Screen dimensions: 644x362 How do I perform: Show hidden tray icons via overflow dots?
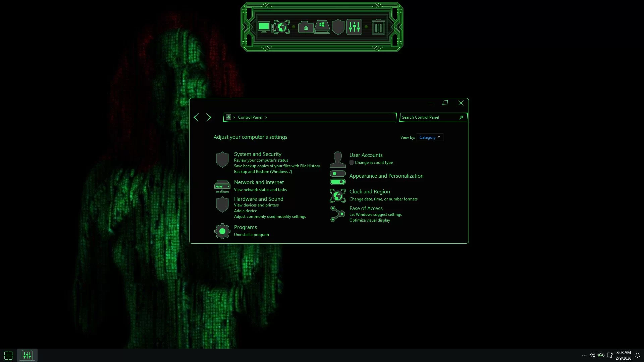pyautogui.click(x=584, y=355)
